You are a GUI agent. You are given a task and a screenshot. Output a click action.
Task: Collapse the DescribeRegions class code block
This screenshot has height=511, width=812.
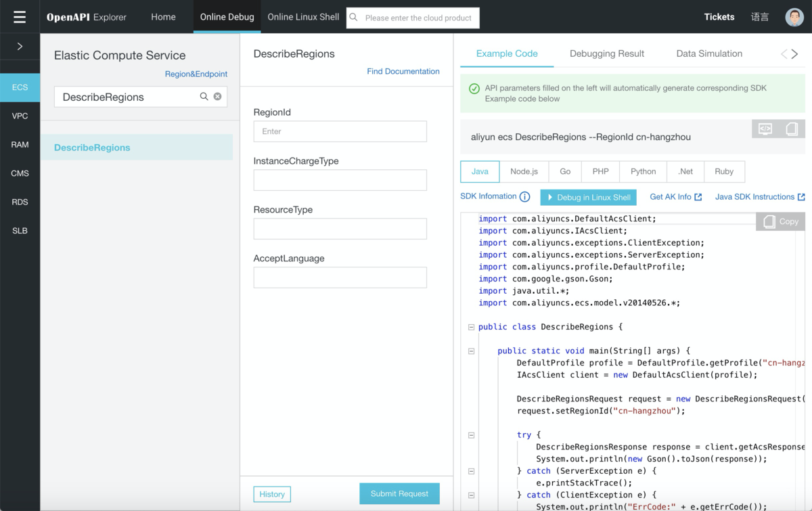point(471,327)
